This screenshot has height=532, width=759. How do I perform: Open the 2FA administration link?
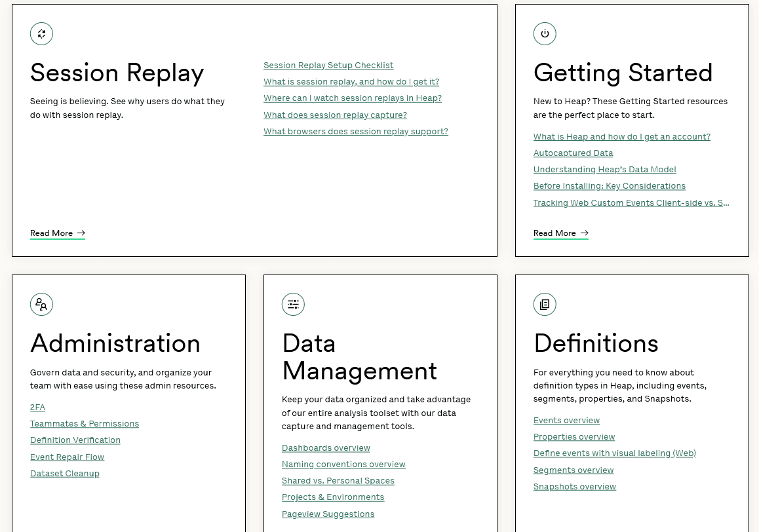[x=38, y=408]
